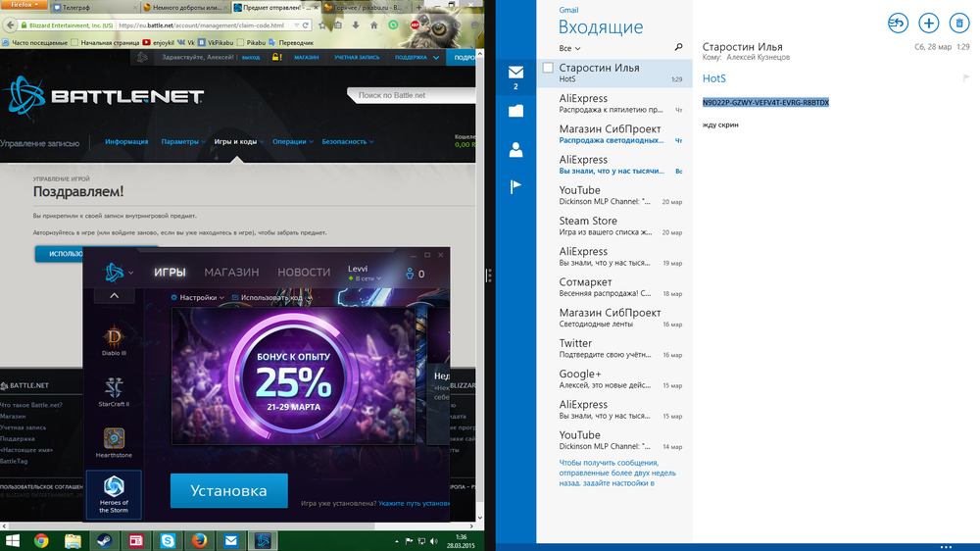Open Skype from taskbar

pyautogui.click(x=168, y=540)
